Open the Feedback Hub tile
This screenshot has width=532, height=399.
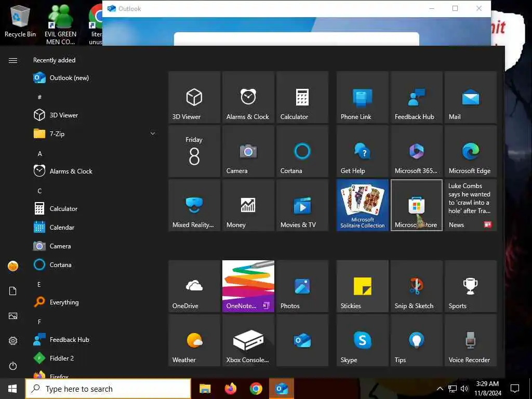tap(416, 97)
